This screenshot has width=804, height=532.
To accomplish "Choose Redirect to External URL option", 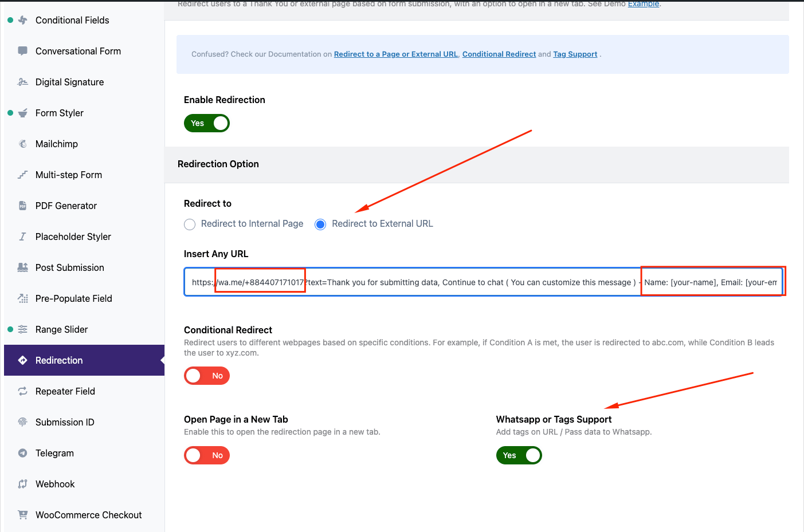I will click(320, 224).
